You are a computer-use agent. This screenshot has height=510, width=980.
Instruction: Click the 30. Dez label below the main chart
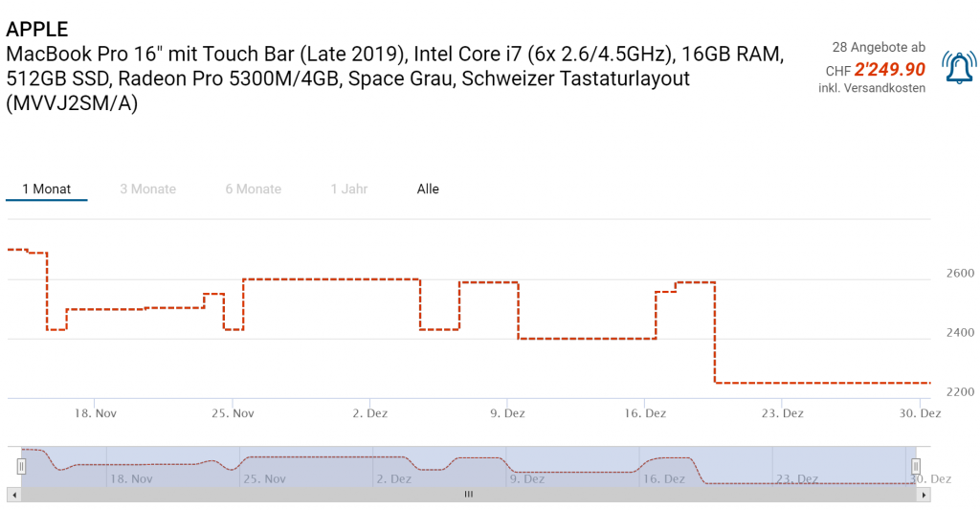[x=920, y=413]
